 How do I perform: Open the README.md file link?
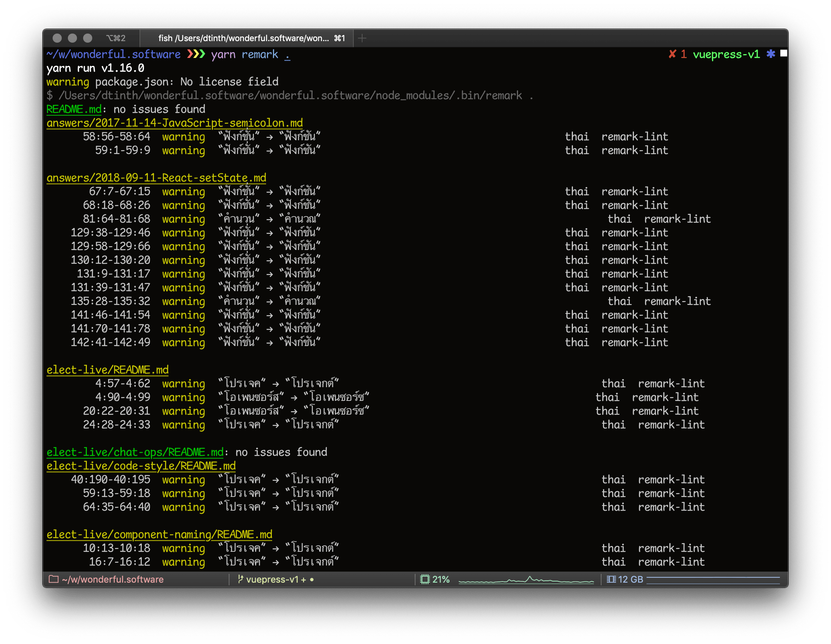coord(74,109)
